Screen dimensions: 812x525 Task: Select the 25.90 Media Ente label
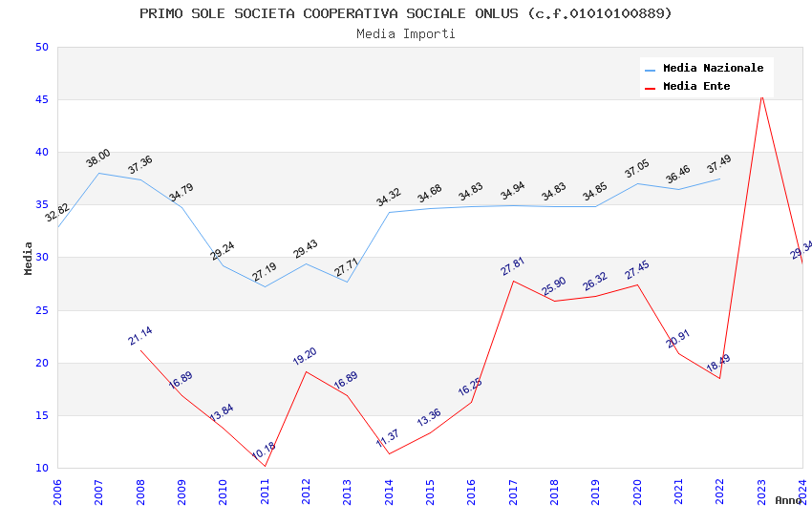click(x=553, y=286)
